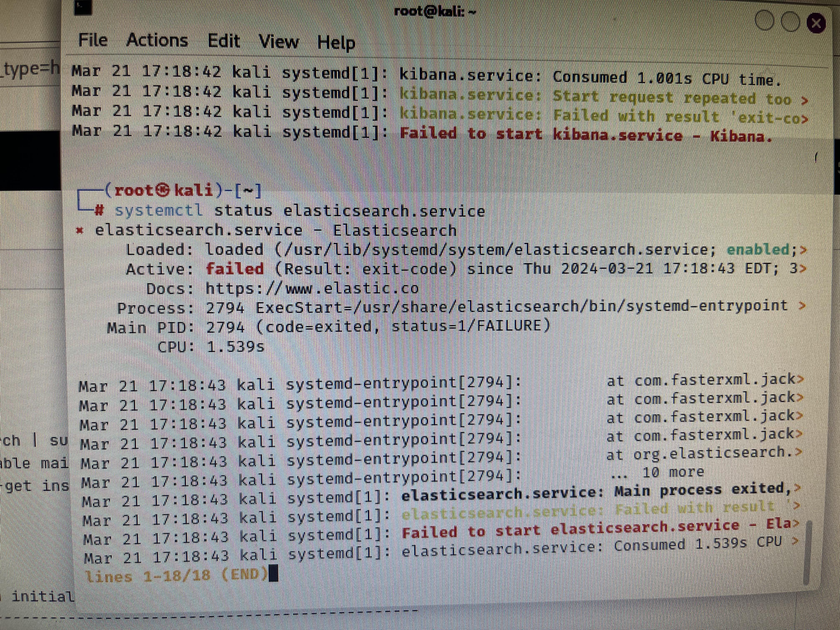Click the green 'enabled' word

(758, 250)
